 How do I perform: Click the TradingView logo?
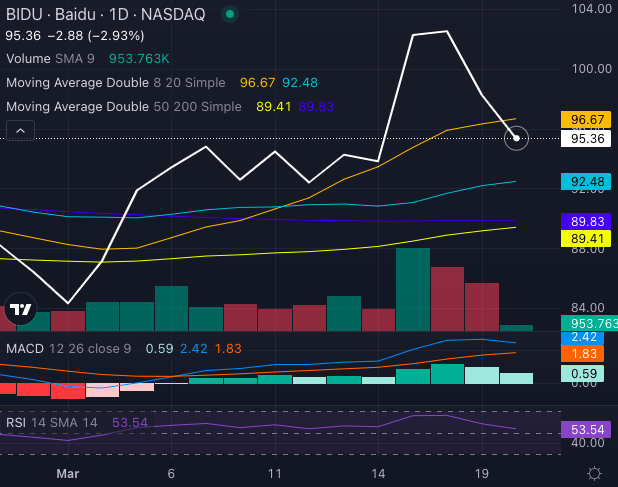click(x=19, y=311)
